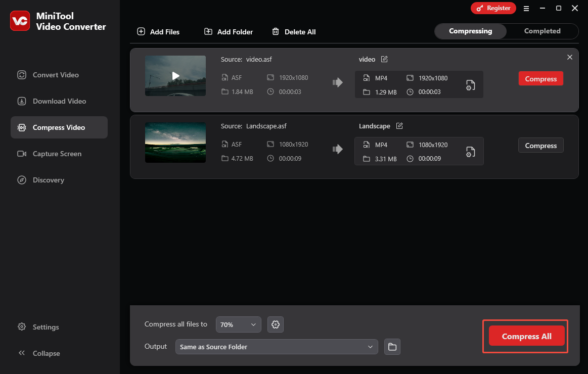This screenshot has height=374, width=588.
Task: Remove video.asf using its X button
Action: (x=569, y=57)
